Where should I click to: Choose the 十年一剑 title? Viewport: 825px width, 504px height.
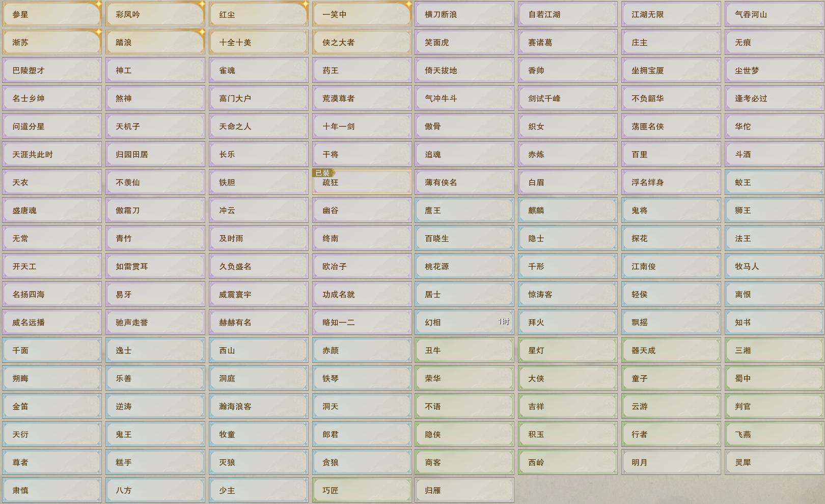click(x=362, y=126)
